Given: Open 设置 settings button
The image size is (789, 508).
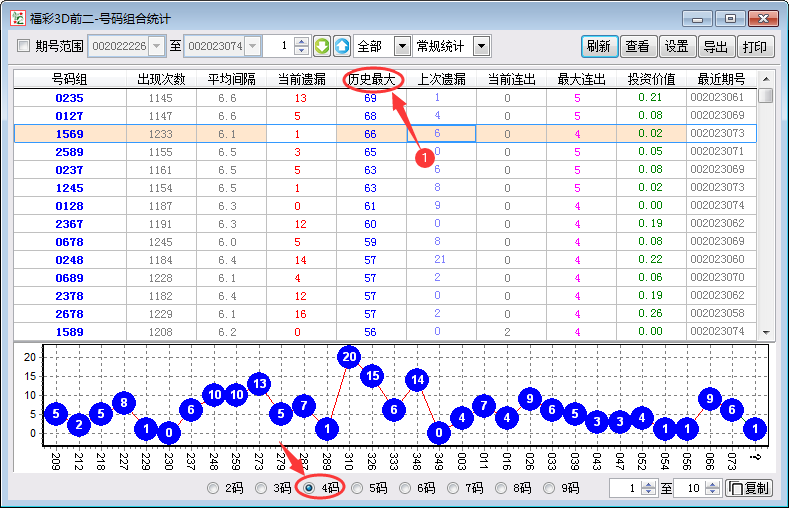Looking at the screenshot, I should (677, 46).
